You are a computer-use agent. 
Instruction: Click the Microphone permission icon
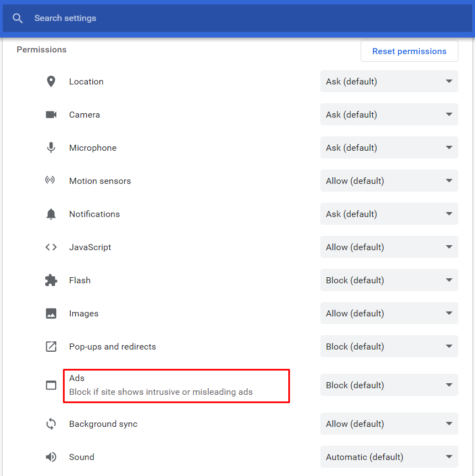coord(51,148)
